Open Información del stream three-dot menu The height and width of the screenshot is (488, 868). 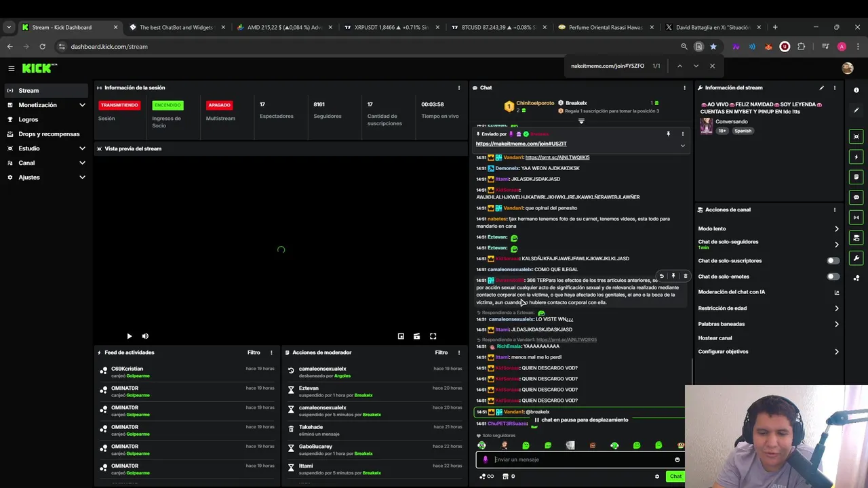pos(835,87)
